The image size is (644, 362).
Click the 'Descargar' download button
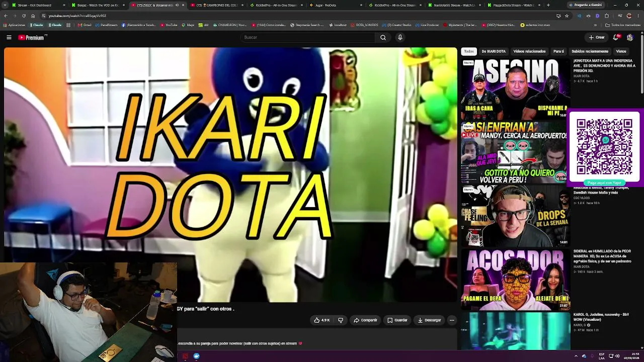(429, 320)
